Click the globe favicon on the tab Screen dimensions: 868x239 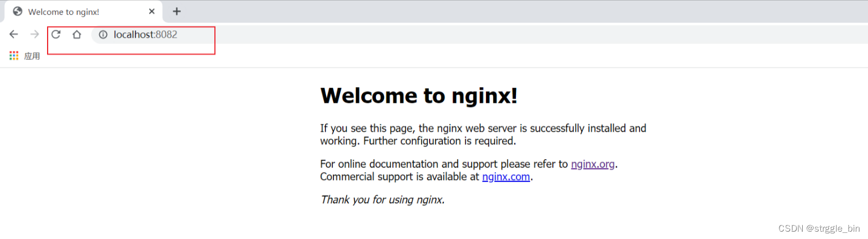tap(17, 11)
